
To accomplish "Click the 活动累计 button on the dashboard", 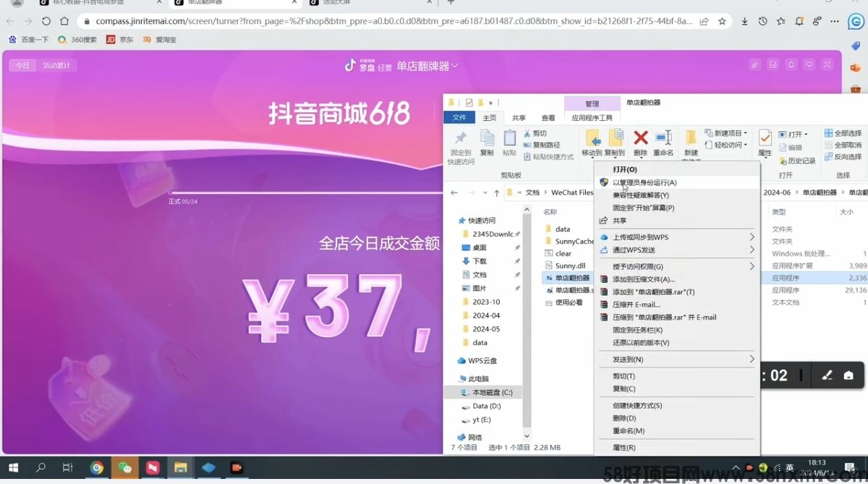I will (57, 64).
